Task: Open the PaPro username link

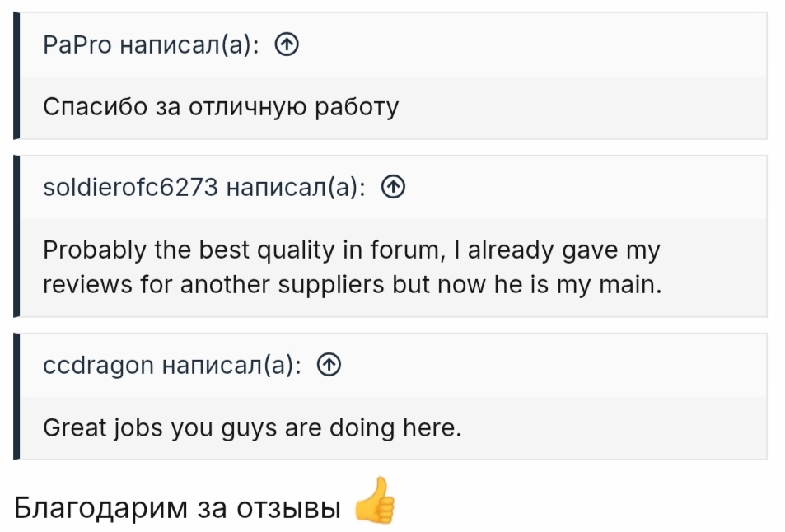Action: (x=77, y=46)
